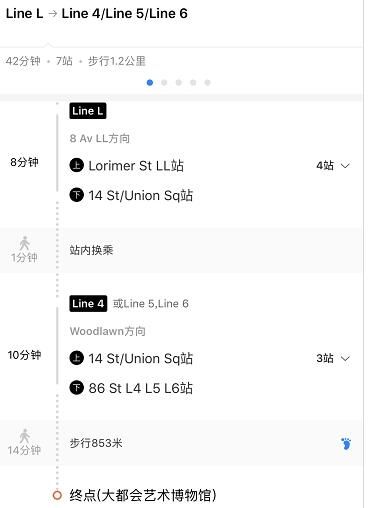Switch to the second route option dot
The width and height of the screenshot is (369, 508).
164,82
